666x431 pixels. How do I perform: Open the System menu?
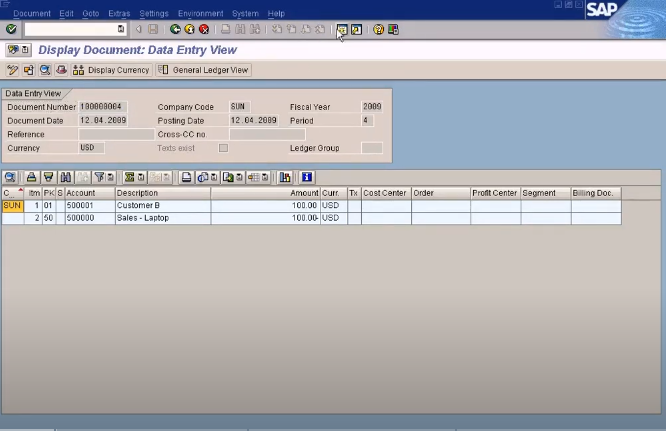point(245,14)
